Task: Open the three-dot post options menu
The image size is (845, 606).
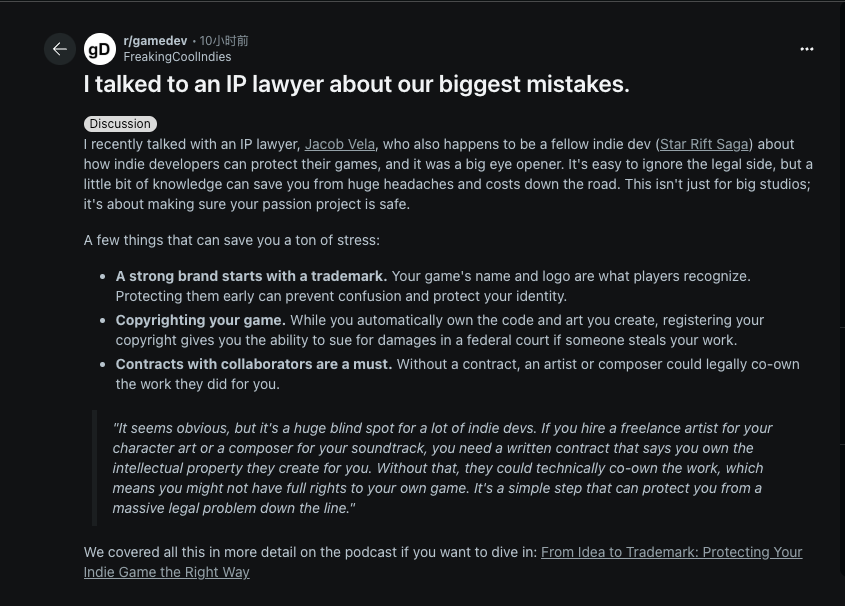Action: 807,49
